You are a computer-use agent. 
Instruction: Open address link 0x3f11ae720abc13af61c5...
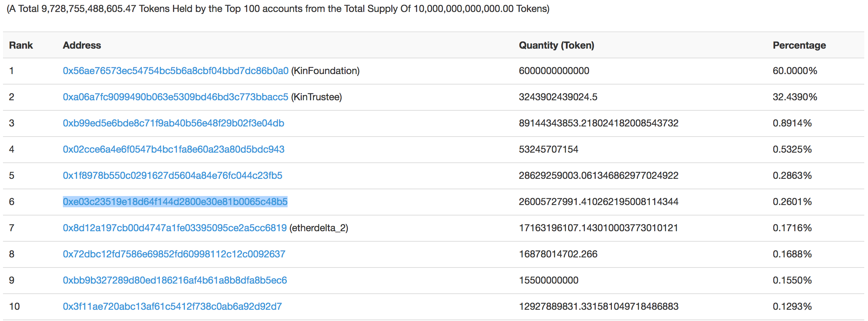tap(172, 306)
